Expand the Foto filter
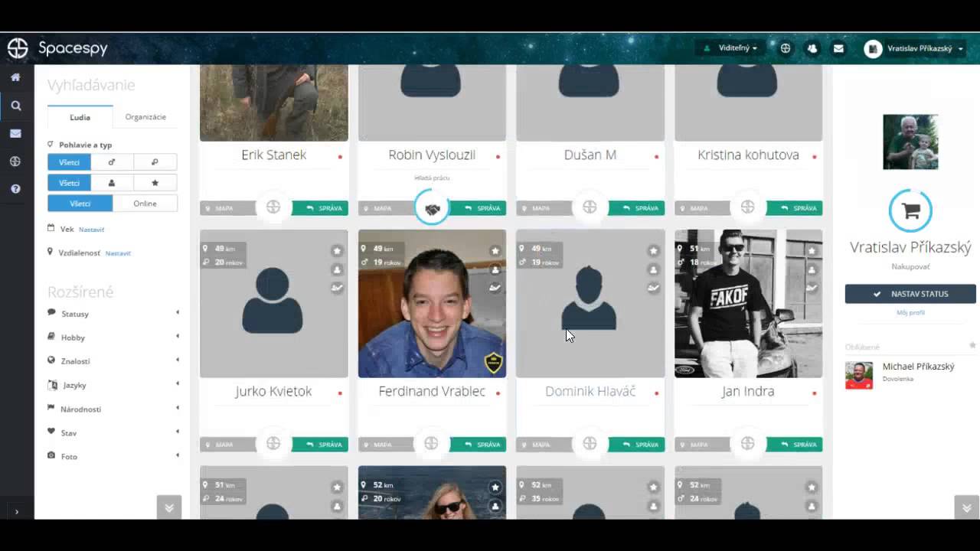The width and height of the screenshot is (980, 551). pos(113,456)
